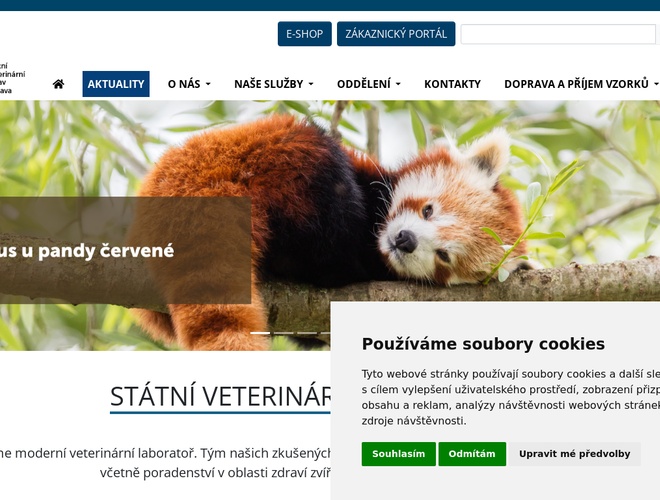The height and width of the screenshot is (500, 660).
Task: Open the AKTUALITY menu item
Action: (x=116, y=84)
